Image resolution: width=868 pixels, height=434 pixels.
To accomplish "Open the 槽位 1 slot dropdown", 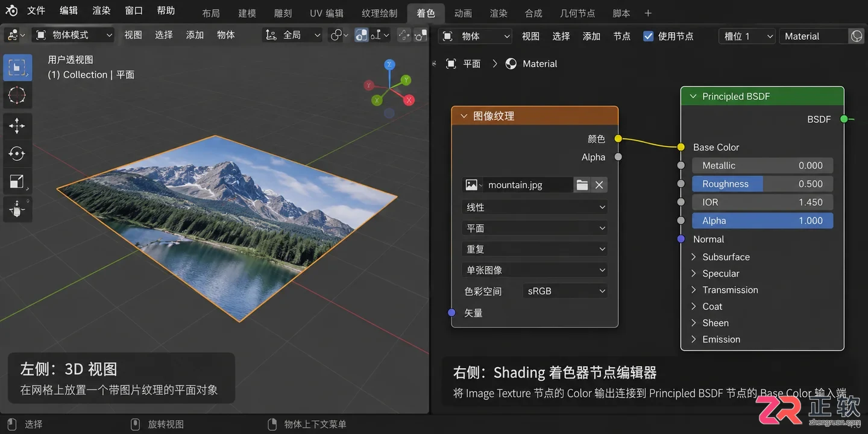I will 747,36.
